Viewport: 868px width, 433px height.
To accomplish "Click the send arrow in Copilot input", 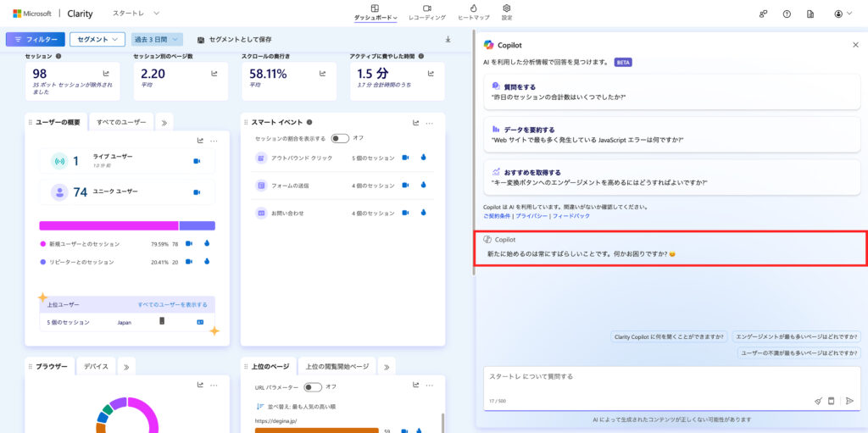I will pos(849,401).
